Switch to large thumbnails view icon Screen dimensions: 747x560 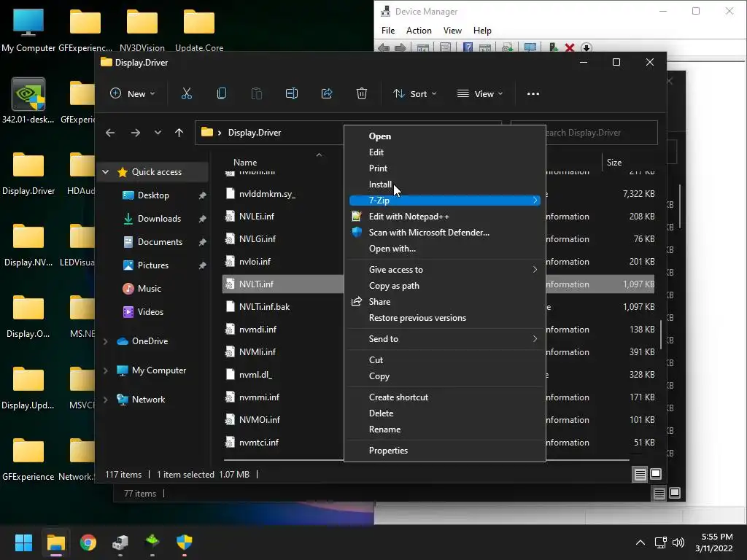(x=656, y=474)
